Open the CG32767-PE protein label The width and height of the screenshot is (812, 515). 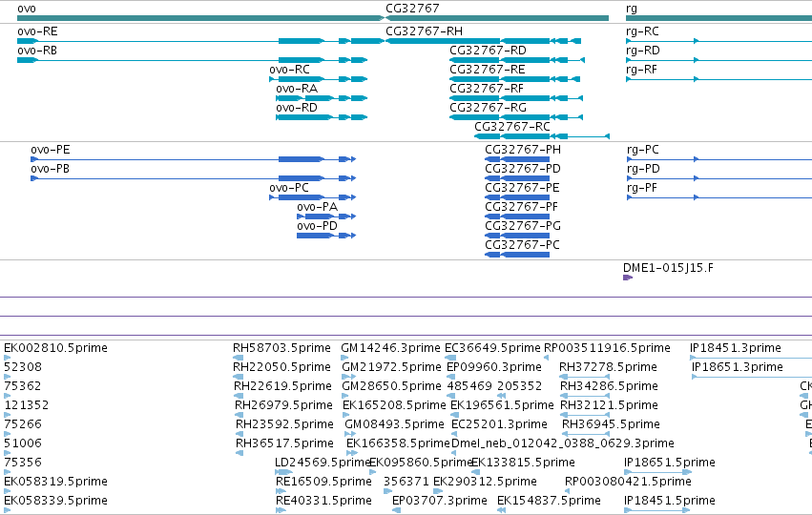[522, 189]
